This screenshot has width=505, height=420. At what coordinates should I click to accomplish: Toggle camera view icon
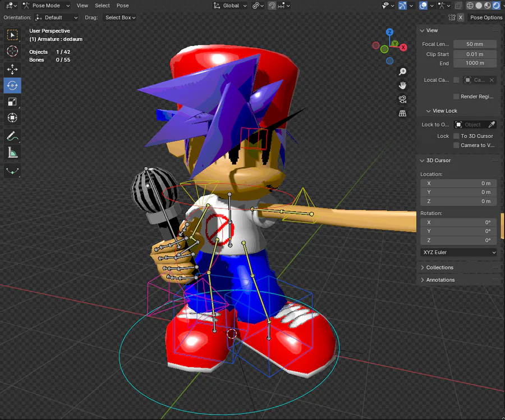[x=402, y=99]
